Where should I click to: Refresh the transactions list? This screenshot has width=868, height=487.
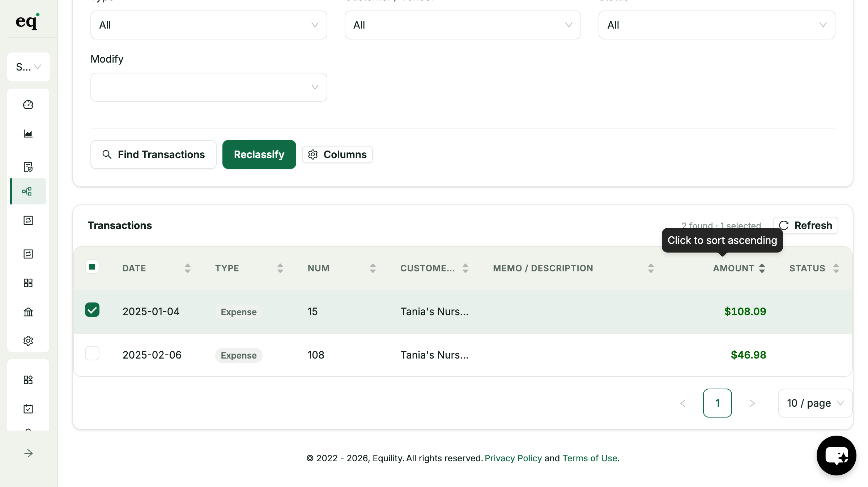tap(805, 225)
